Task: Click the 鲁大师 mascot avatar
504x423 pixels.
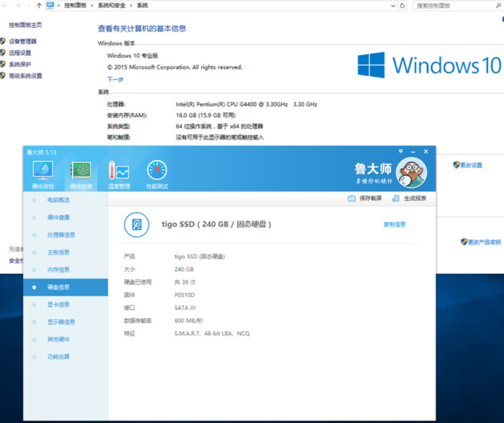Action: point(411,173)
